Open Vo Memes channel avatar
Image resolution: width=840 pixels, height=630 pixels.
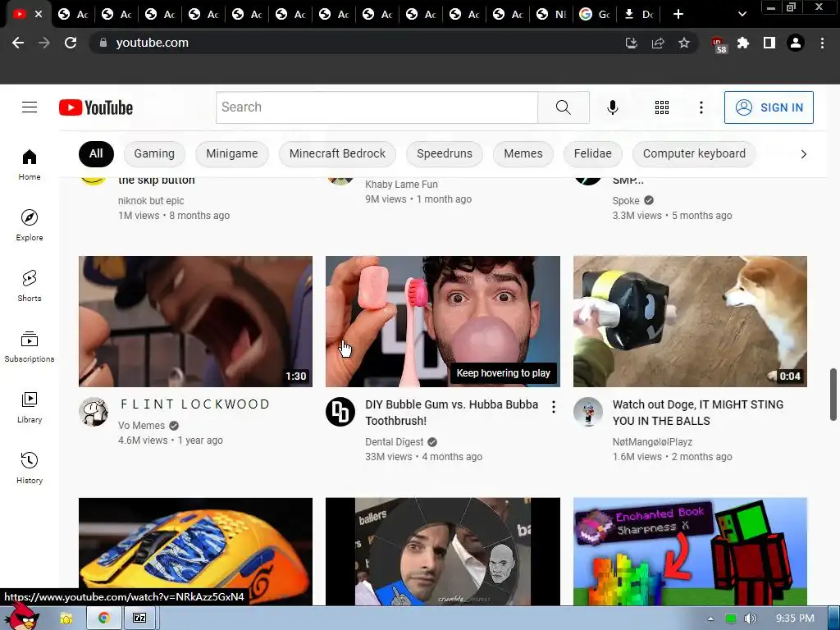(x=94, y=412)
